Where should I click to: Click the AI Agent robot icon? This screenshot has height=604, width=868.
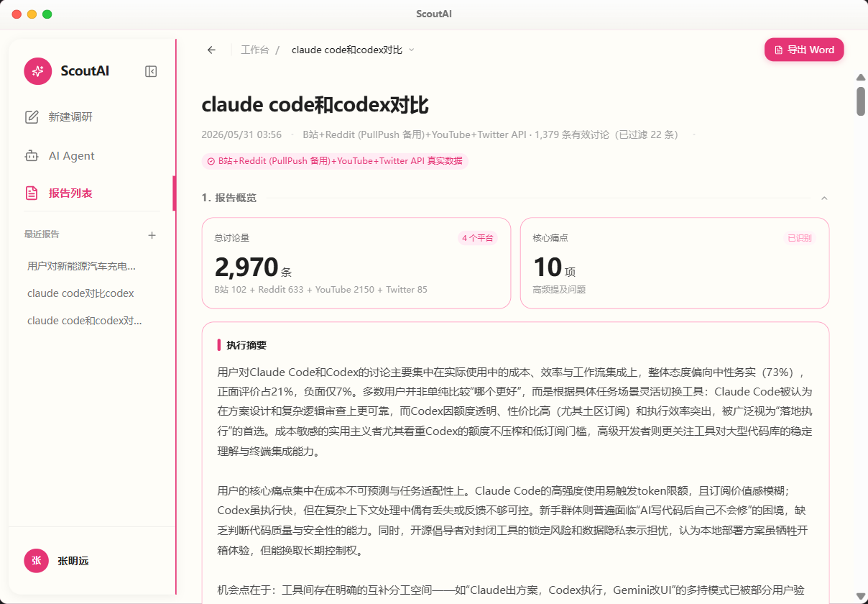tap(32, 155)
